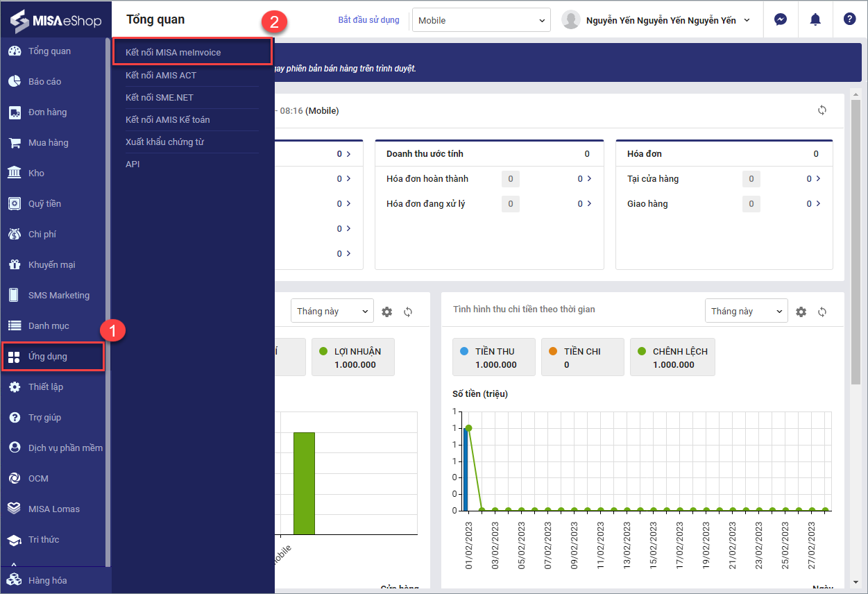Refresh the cash flow over time chart
This screenshot has width=868, height=594.
pos(822,312)
